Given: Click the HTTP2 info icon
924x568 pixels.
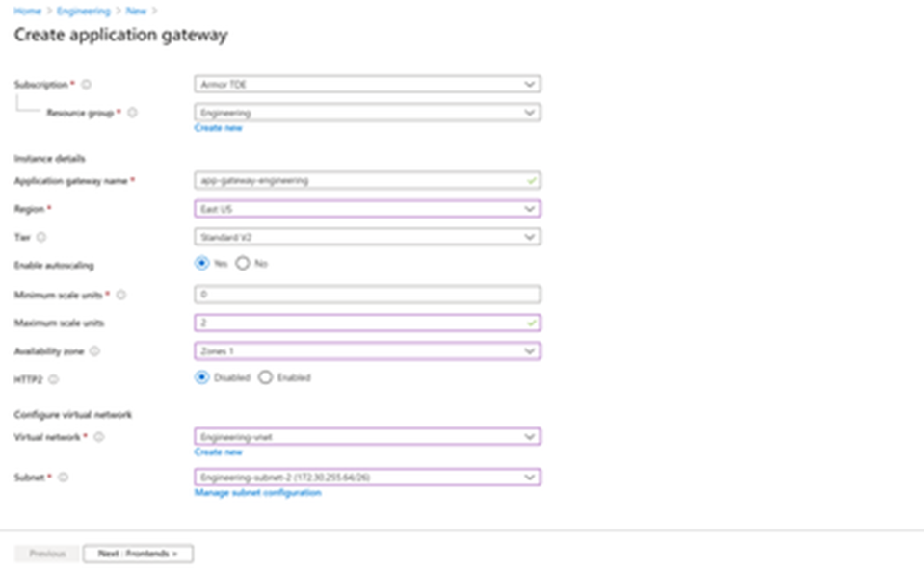Looking at the screenshot, I should click(53, 379).
